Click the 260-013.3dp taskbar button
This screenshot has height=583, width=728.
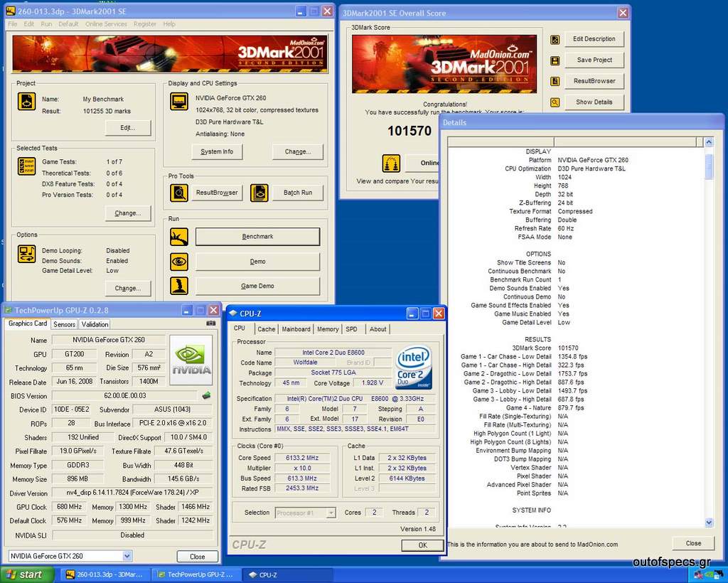coord(107,574)
